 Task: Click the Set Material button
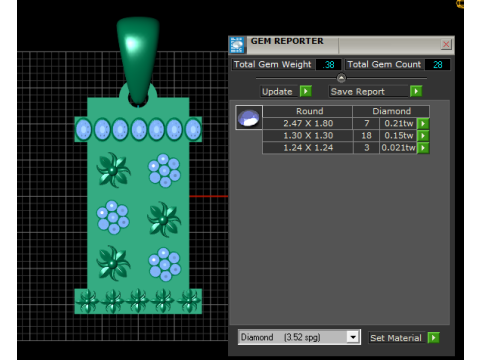(x=397, y=338)
